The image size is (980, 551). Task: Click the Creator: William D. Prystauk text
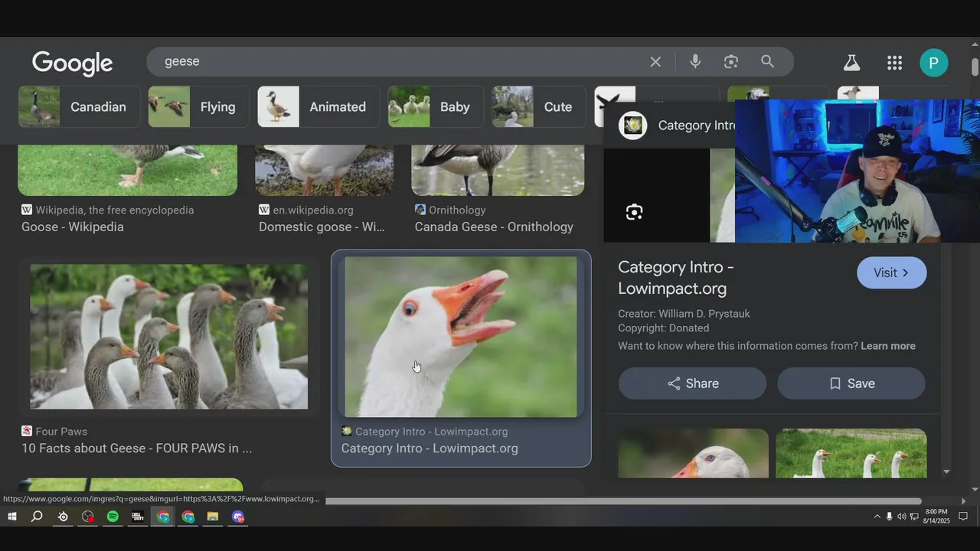pyautogui.click(x=684, y=314)
